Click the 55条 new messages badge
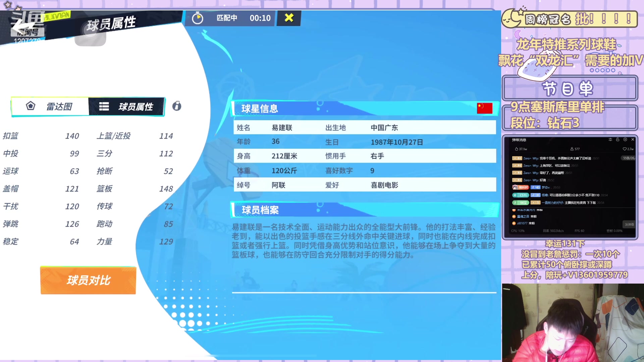 628,158
